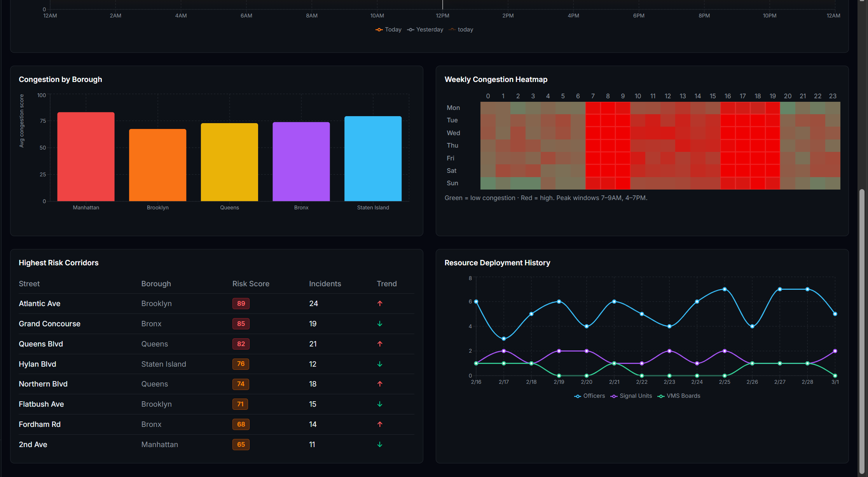Click the Hylan Blvd down-trend arrow
The image size is (868, 477).
(380, 364)
